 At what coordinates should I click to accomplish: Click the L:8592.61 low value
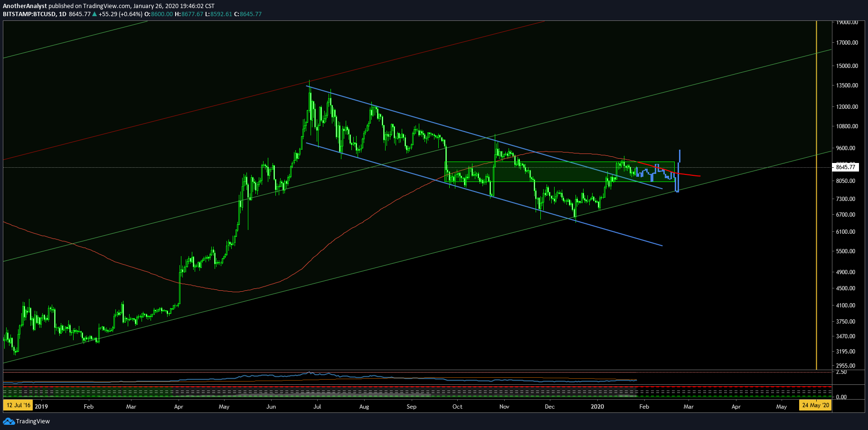(x=219, y=14)
